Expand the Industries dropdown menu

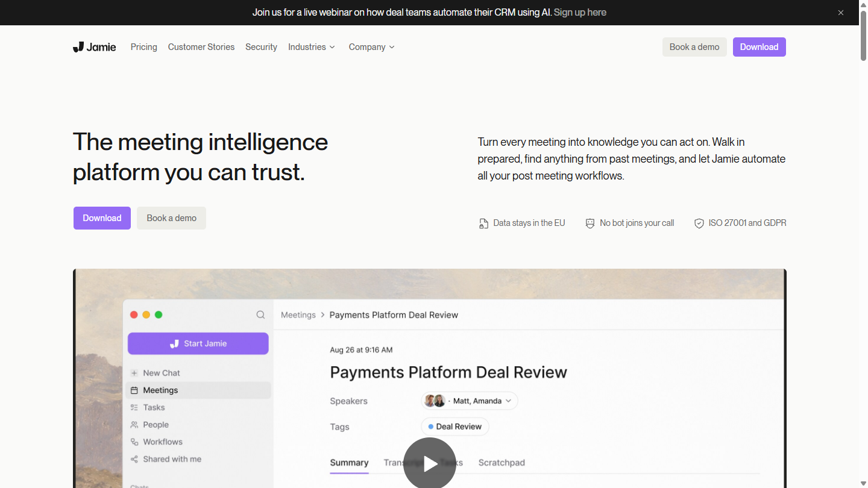point(312,47)
